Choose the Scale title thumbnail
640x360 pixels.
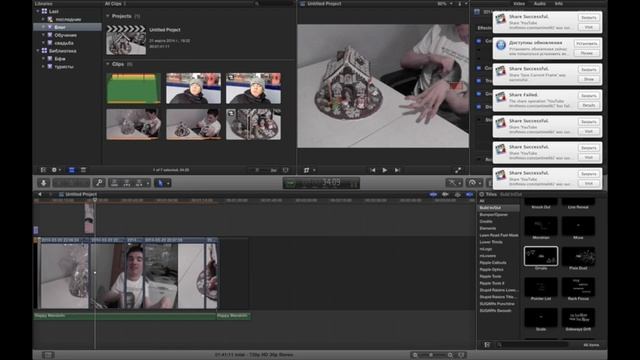tap(541, 318)
